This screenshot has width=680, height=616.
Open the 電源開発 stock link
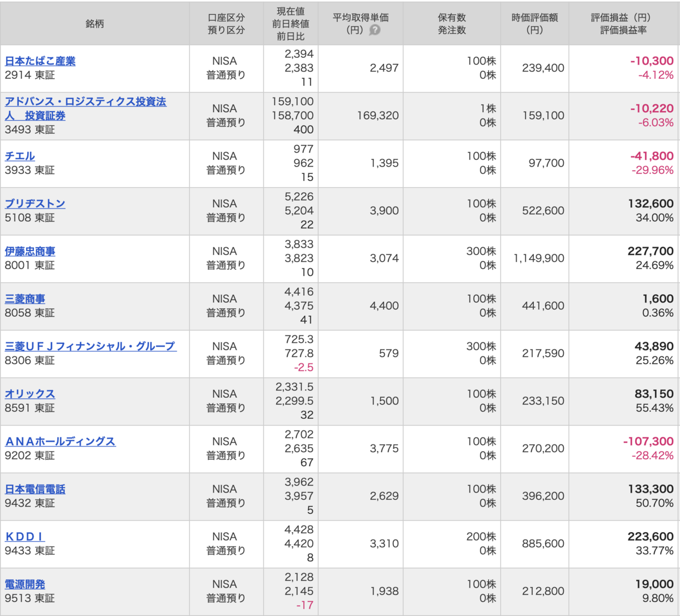click(x=25, y=584)
